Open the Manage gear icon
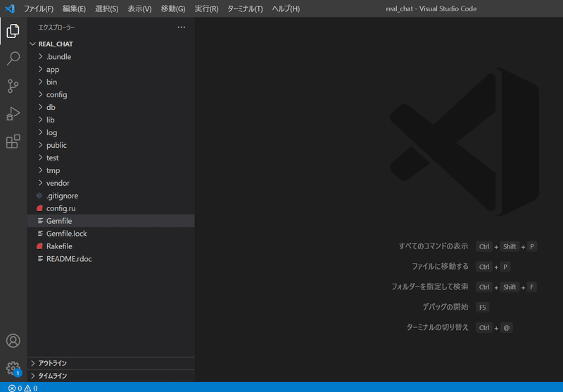This screenshot has height=392, width=563. pos(13,368)
